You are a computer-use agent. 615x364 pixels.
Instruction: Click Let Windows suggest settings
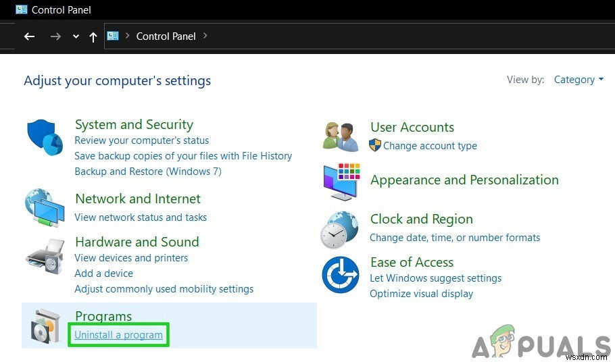435,278
